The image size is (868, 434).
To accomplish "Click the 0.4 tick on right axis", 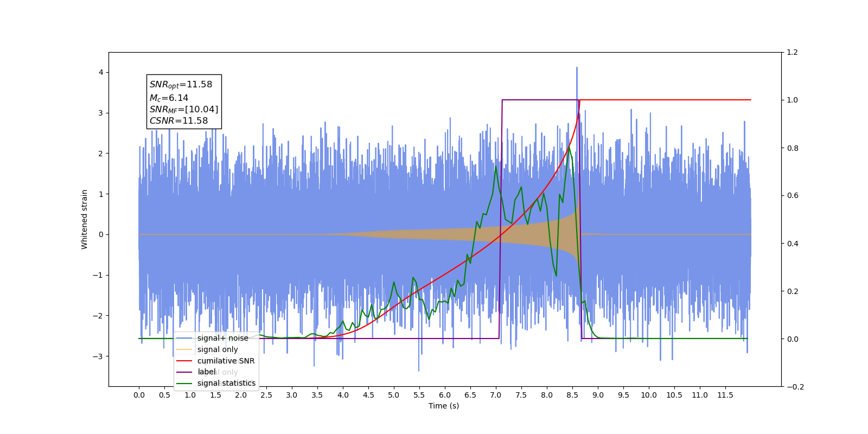I will coord(793,244).
